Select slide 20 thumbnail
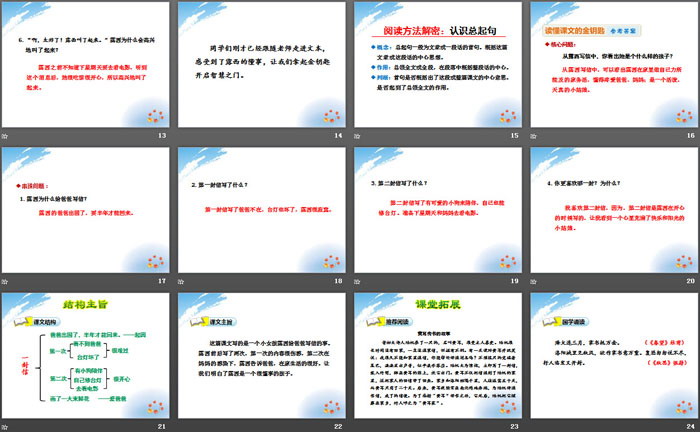The height and width of the screenshot is (432, 700). [x=611, y=208]
